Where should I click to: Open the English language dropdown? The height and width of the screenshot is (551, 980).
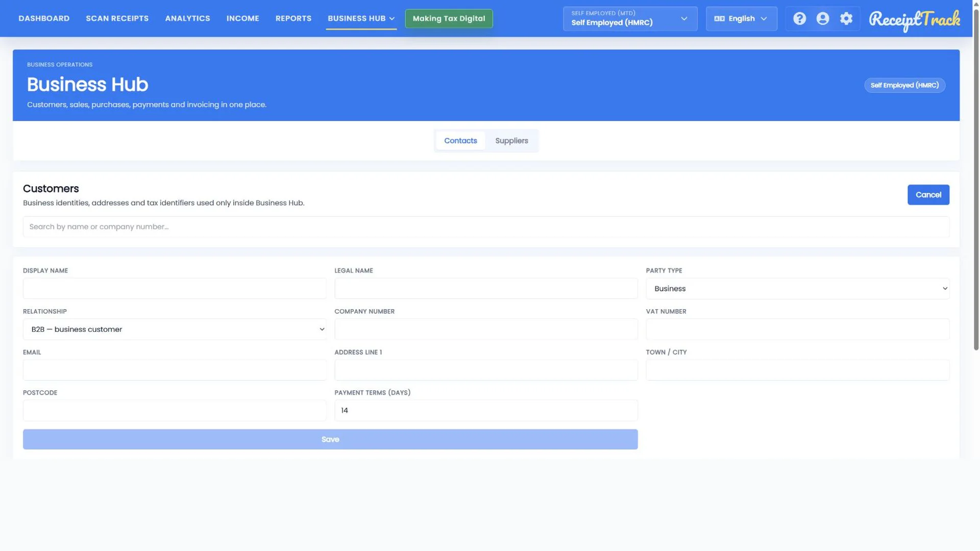coord(741,18)
